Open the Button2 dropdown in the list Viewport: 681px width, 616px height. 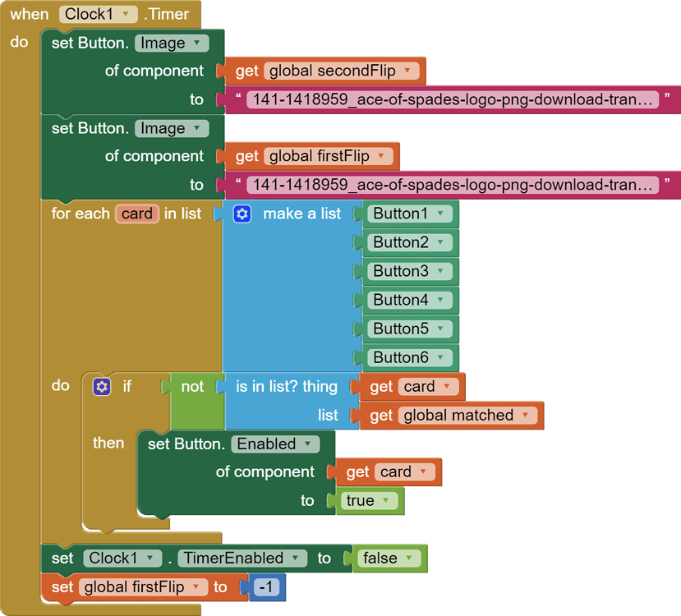click(439, 242)
